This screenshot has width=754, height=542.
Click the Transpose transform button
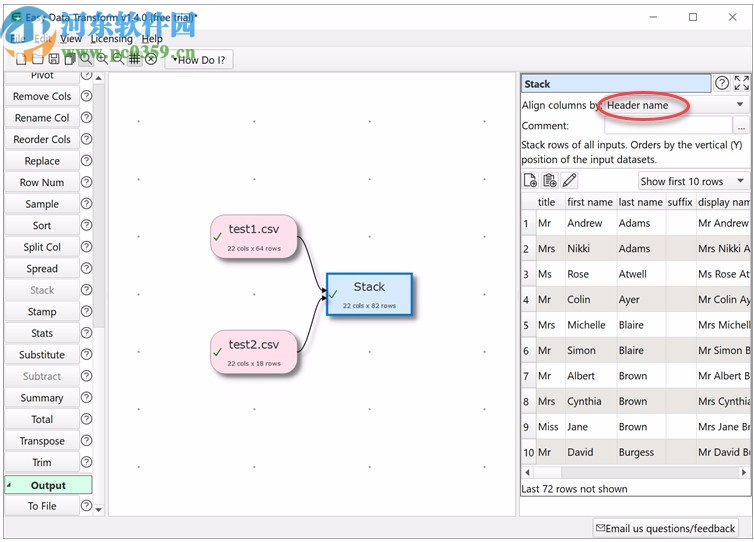pyautogui.click(x=42, y=441)
